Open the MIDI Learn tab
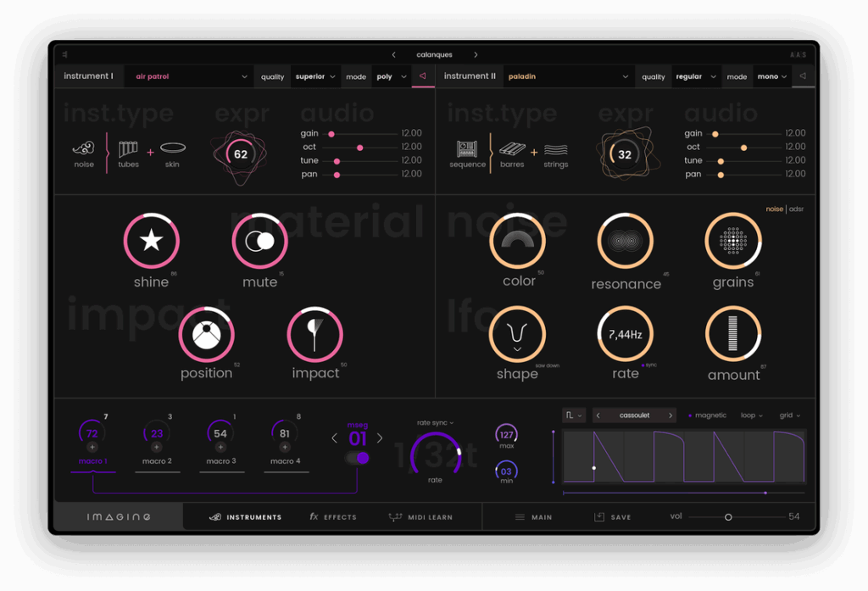This screenshot has width=868, height=591. [420, 517]
